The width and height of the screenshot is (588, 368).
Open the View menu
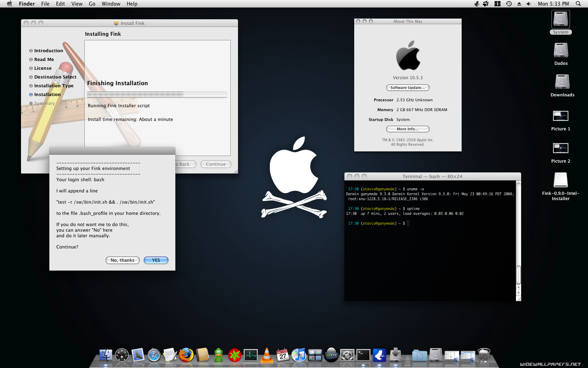tap(77, 4)
